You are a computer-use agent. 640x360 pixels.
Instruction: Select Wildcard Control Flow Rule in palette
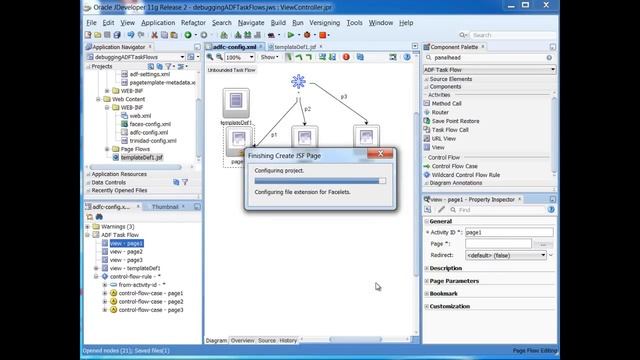(465, 175)
